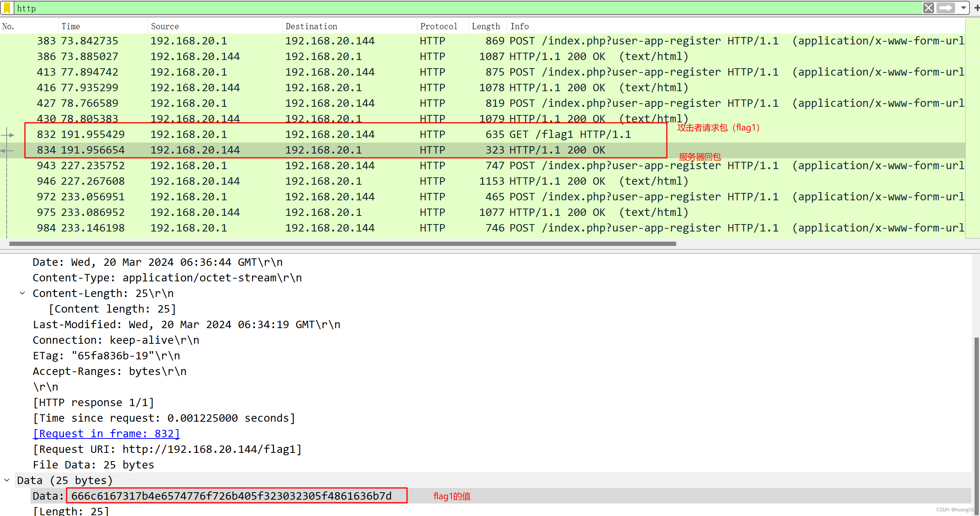
Task: Collapse the Data (25 bytes) section
Action: tap(7, 480)
